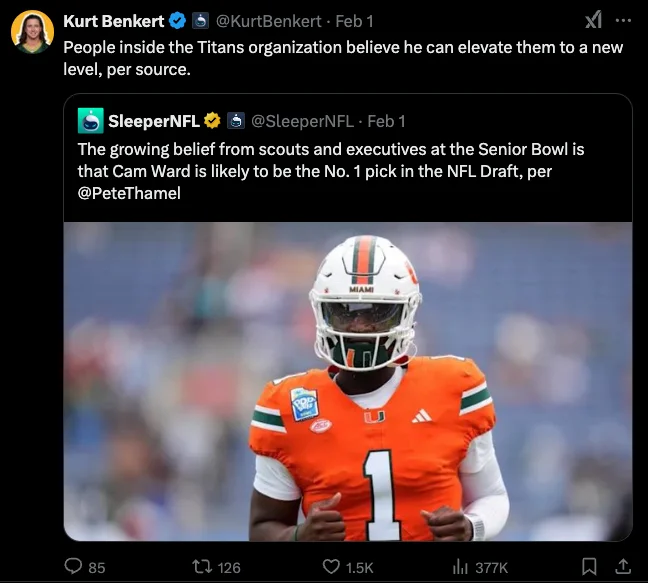Screen dimensions: 648x583
Task: Open the Feb 1 timestamp on Kurt's post
Action: [x=355, y=21]
